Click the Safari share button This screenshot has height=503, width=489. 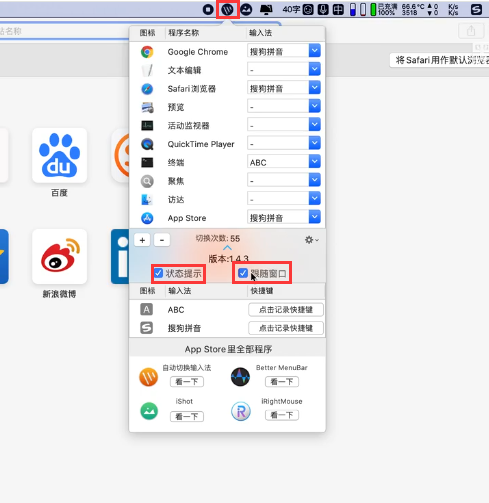click(x=471, y=31)
